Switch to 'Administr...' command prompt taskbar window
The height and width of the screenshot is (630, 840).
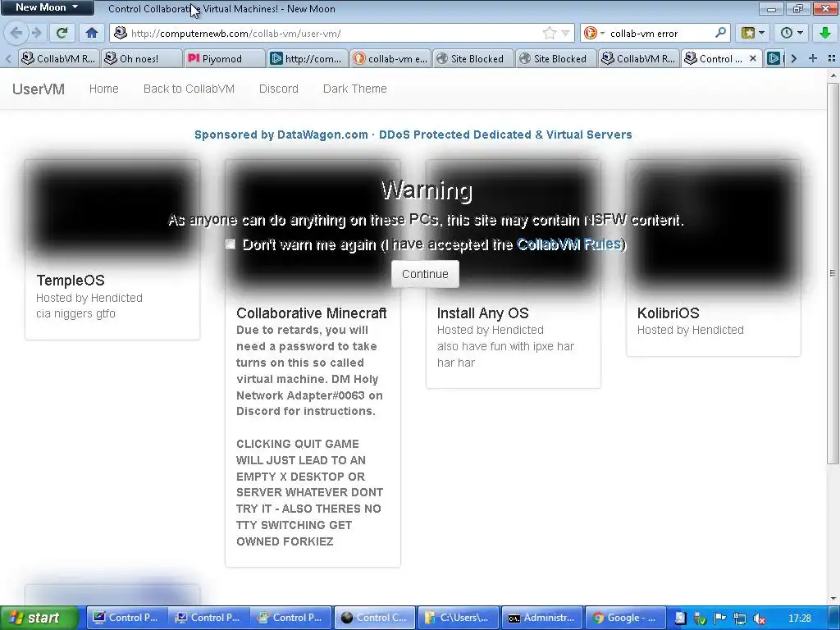pyautogui.click(x=541, y=618)
